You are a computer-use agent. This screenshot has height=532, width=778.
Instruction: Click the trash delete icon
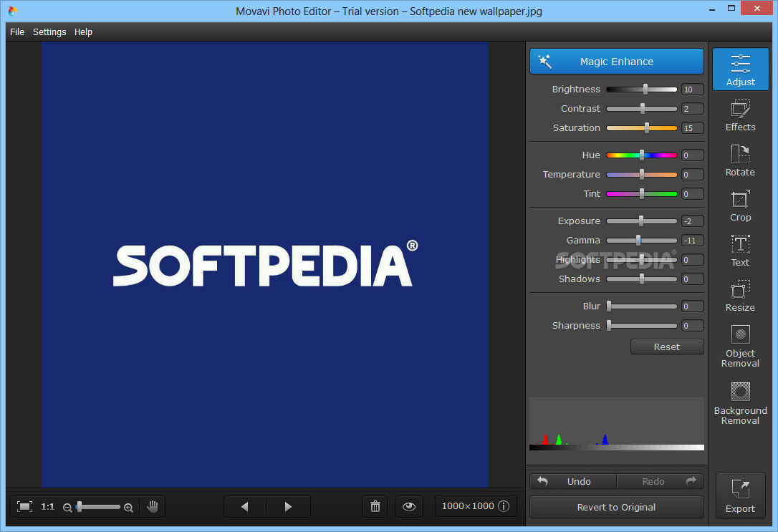coord(375,506)
